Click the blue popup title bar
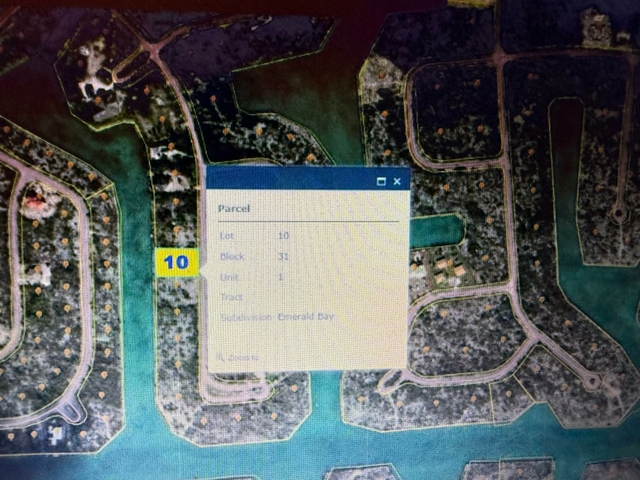 [290, 180]
